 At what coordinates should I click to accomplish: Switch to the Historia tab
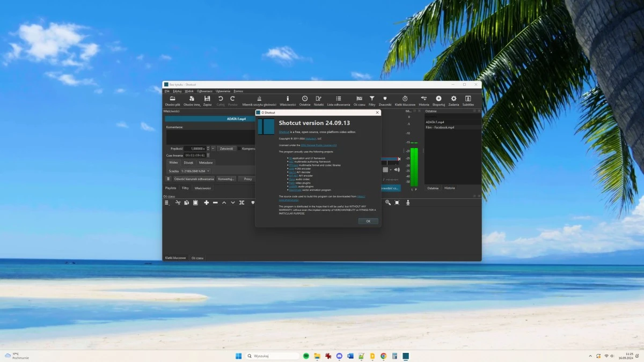pyautogui.click(x=449, y=188)
